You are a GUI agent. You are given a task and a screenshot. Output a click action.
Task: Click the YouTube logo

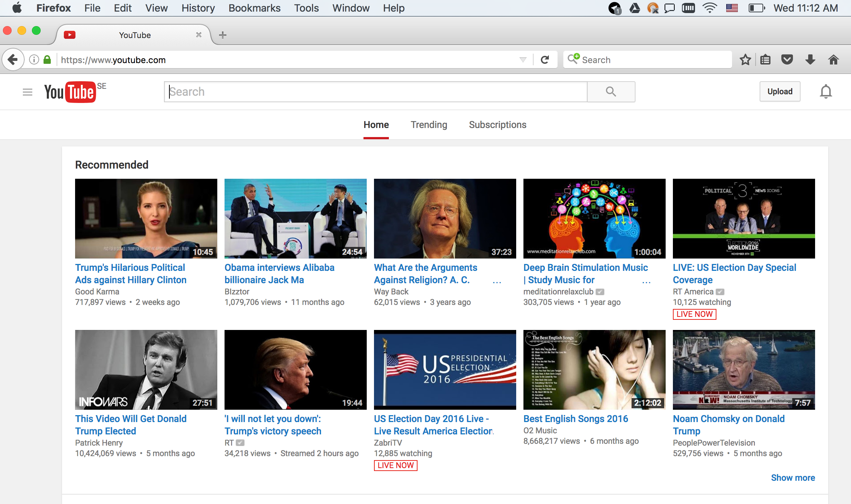coord(70,92)
